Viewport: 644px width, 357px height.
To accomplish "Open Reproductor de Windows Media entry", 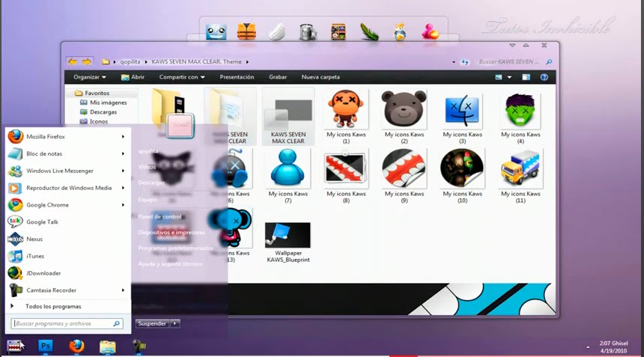I will (x=67, y=188).
